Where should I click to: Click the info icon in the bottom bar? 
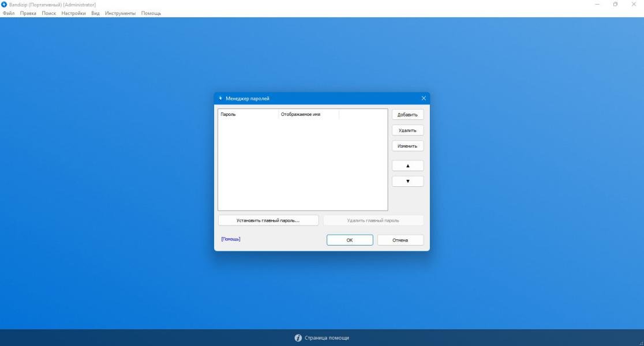click(298, 338)
